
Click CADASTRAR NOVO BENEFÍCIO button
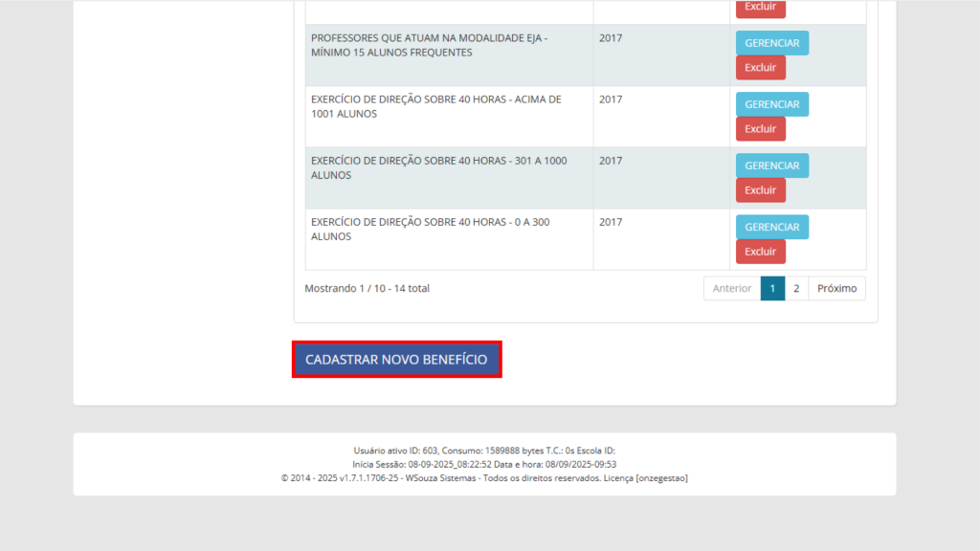tap(396, 360)
